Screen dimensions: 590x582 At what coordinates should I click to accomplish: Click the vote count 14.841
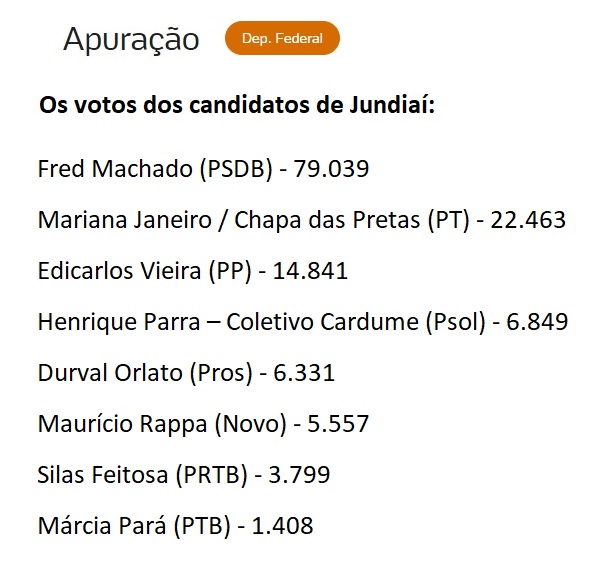point(310,271)
